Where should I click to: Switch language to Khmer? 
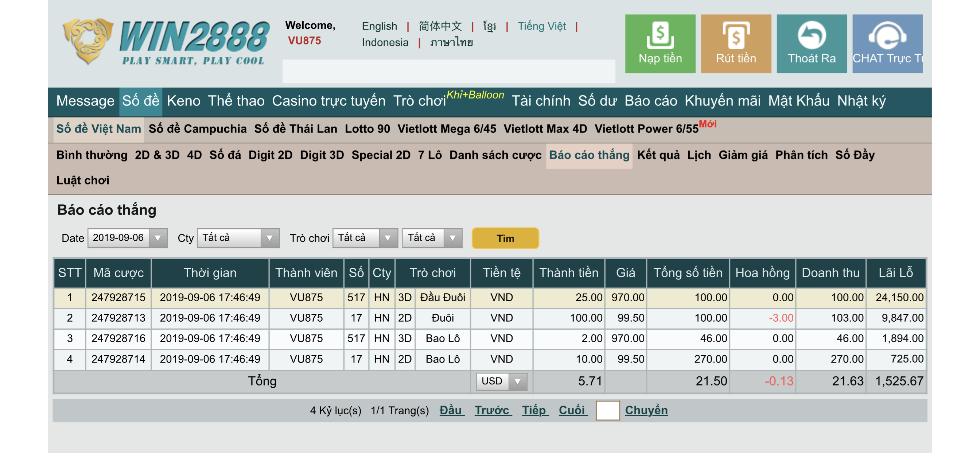pyautogui.click(x=490, y=26)
